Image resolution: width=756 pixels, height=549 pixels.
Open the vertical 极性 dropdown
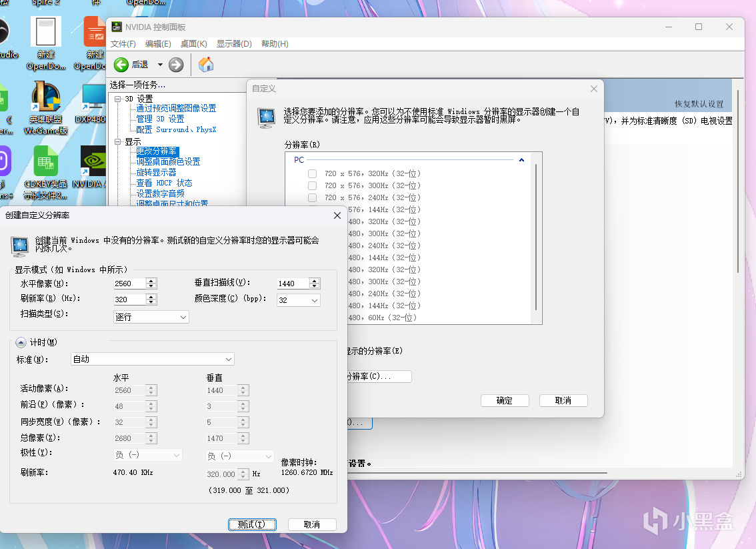239,456
